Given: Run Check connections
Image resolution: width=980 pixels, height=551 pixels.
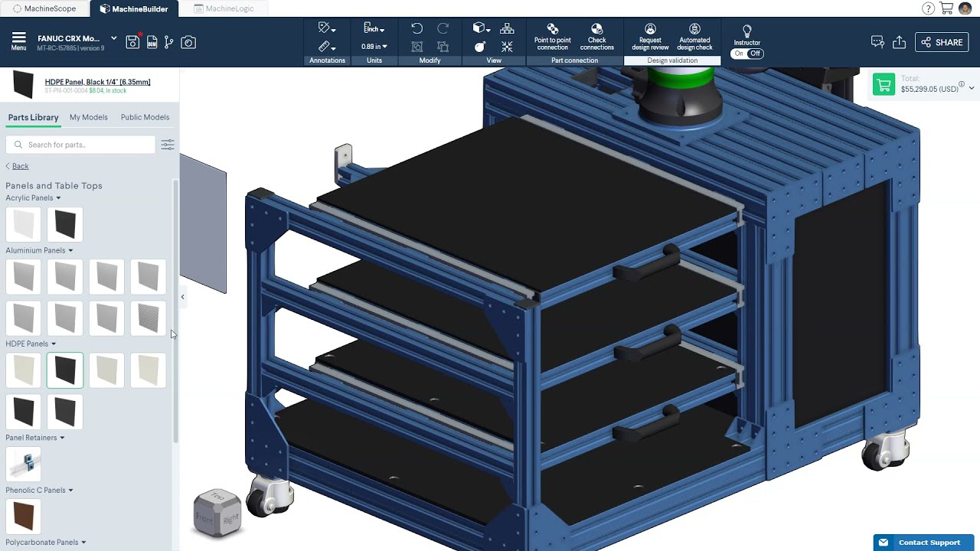Looking at the screenshot, I should pyautogui.click(x=596, y=37).
